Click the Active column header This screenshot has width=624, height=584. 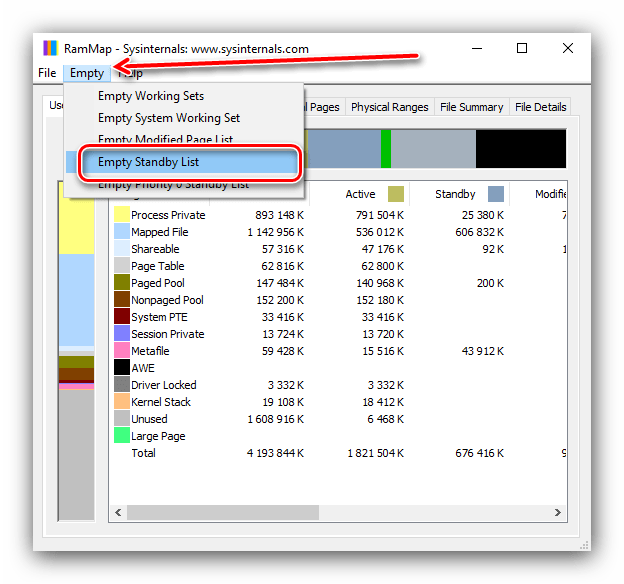(360, 194)
